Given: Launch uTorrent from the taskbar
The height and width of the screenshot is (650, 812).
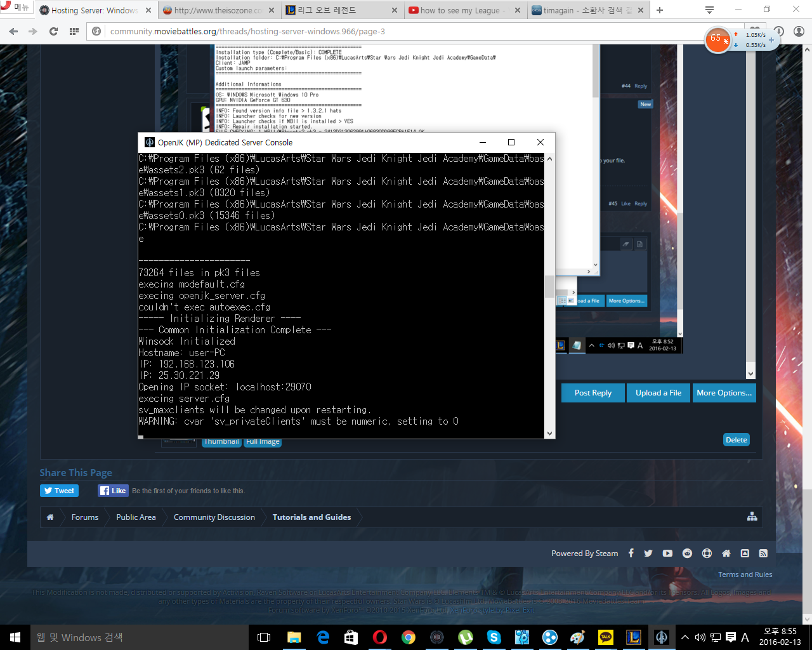Looking at the screenshot, I should tap(465, 637).
